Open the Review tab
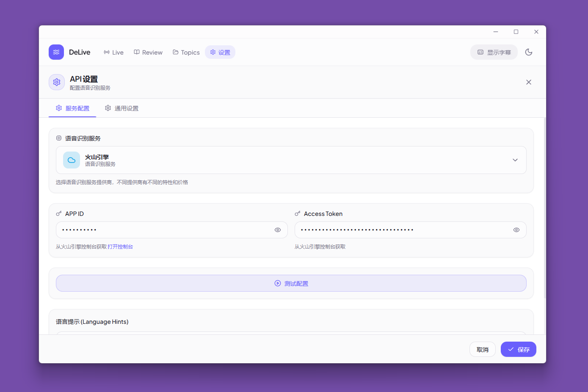 148,52
